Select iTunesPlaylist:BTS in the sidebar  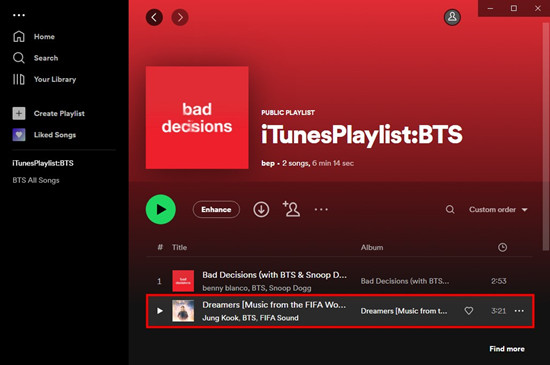(43, 163)
